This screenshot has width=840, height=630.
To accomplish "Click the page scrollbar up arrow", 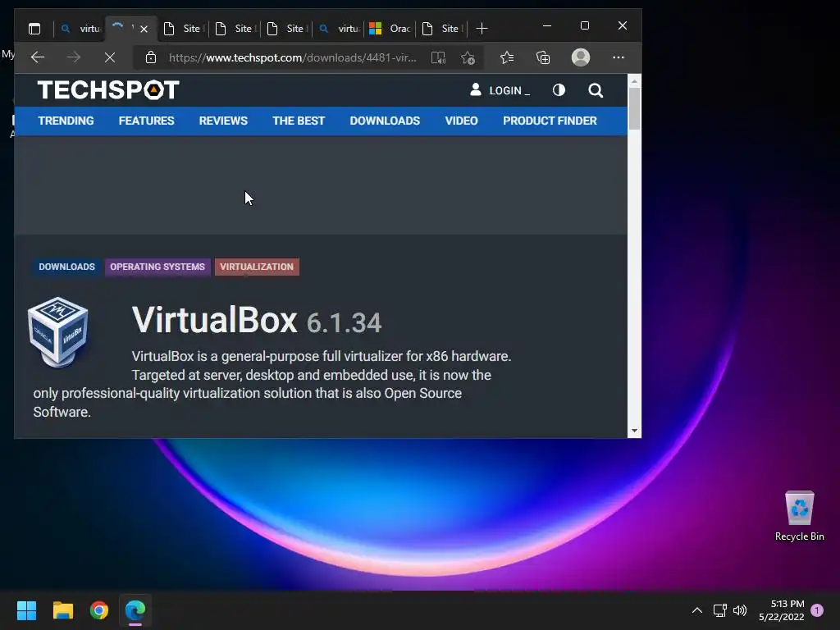I will (634, 81).
